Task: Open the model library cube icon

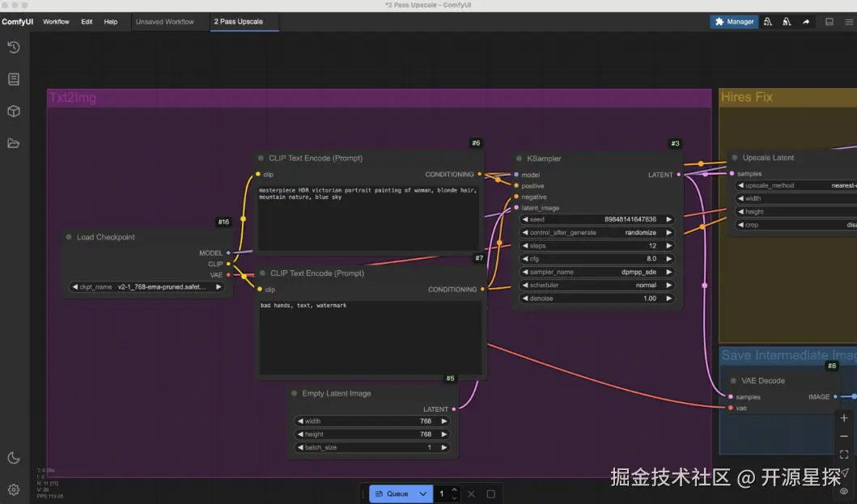Action: (x=14, y=111)
